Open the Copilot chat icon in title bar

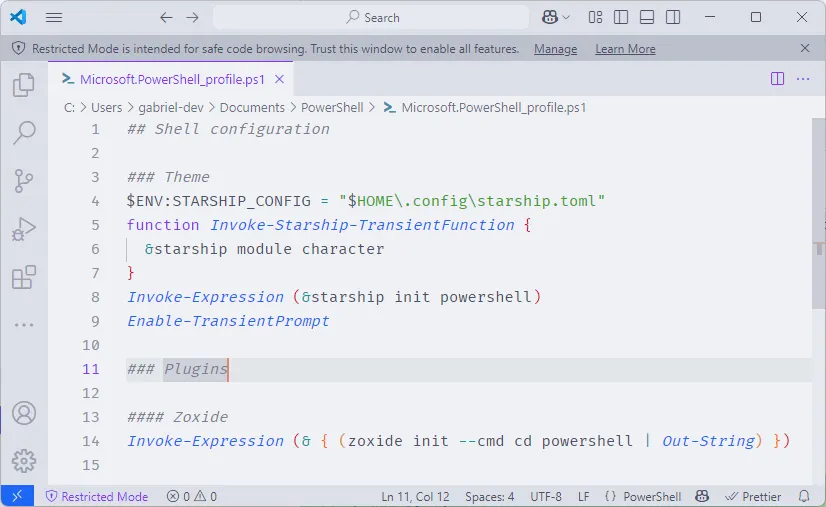[549, 17]
